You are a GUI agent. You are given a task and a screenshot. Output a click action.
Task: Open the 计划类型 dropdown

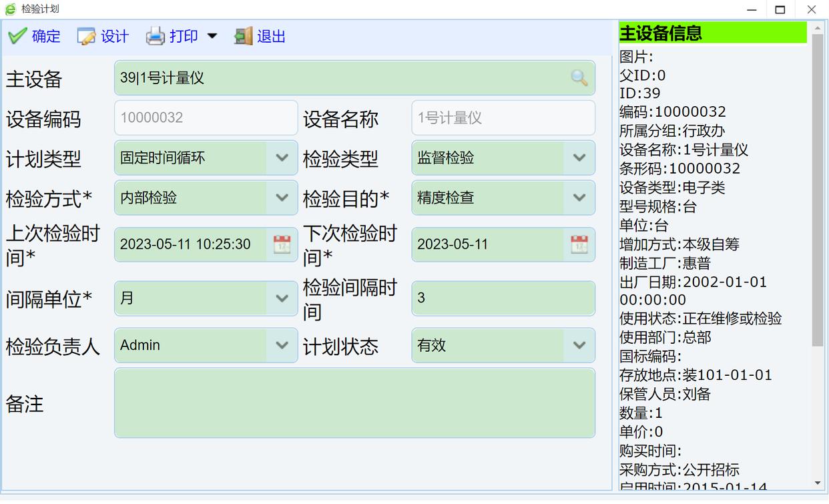(282, 158)
